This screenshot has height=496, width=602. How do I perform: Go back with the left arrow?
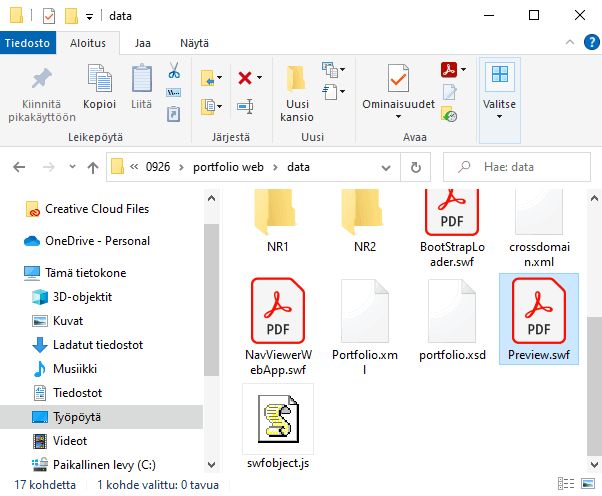19,167
